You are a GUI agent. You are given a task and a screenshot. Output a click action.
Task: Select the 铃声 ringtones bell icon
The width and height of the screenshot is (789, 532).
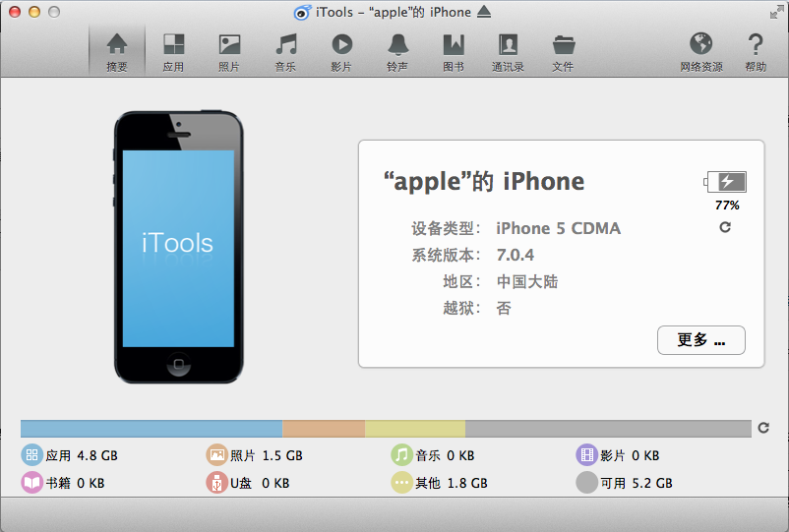[397, 45]
